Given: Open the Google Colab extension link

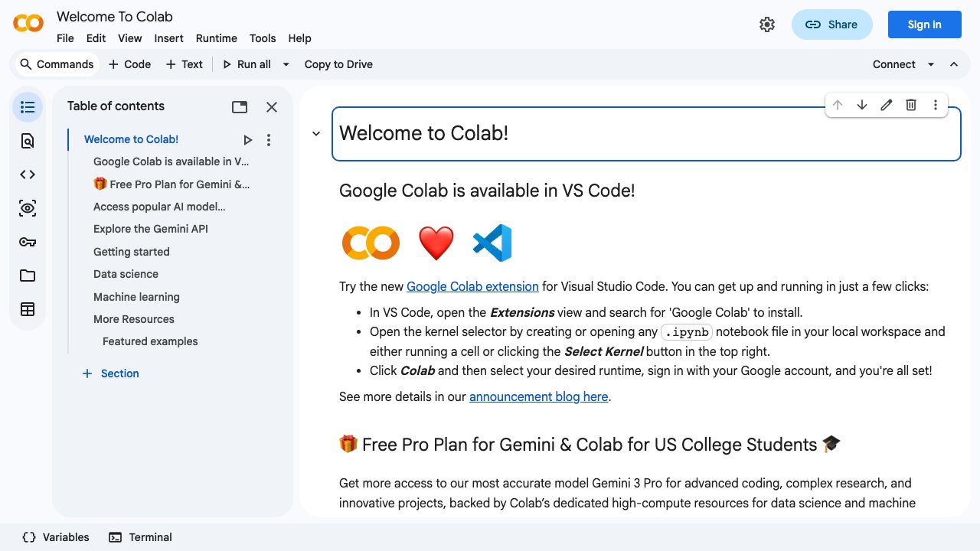Looking at the screenshot, I should pyautogui.click(x=472, y=286).
